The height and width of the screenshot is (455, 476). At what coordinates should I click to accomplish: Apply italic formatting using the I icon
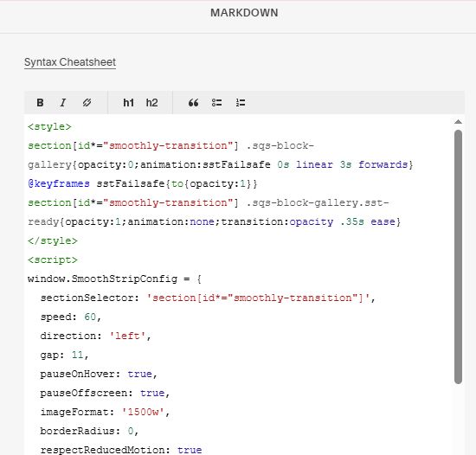63,103
